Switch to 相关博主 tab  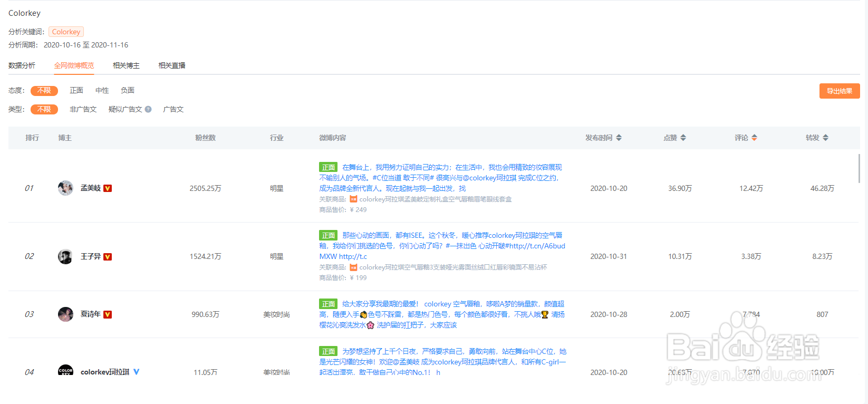pyautogui.click(x=127, y=65)
